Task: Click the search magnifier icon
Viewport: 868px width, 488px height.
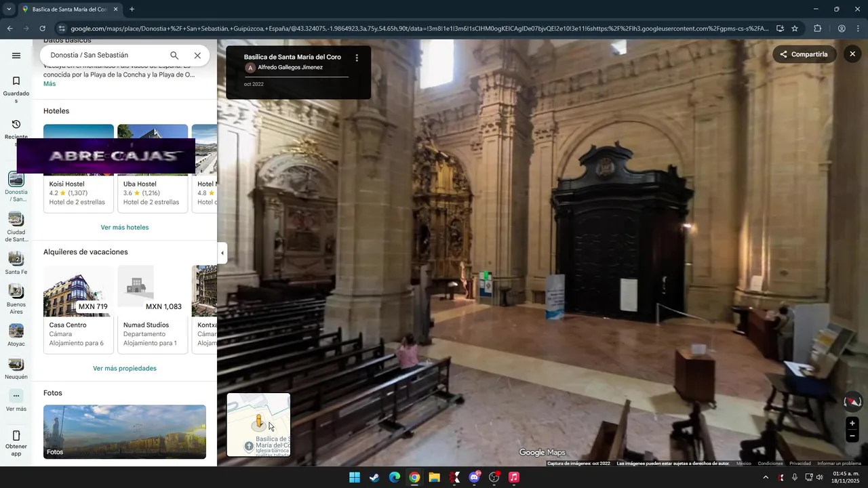Action: point(174,56)
